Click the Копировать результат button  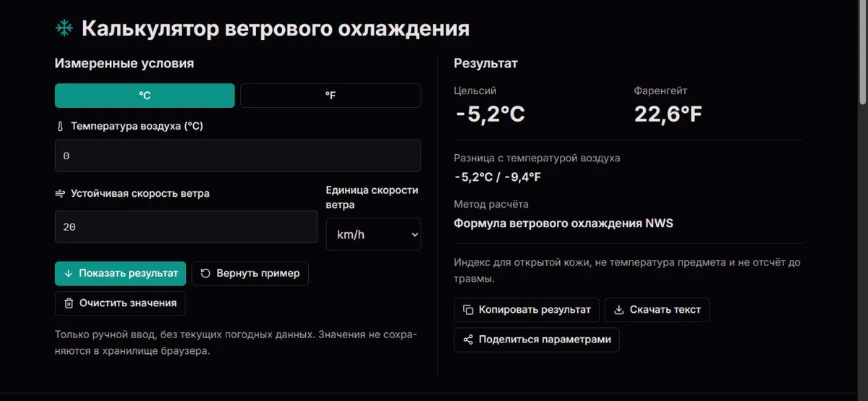(527, 310)
